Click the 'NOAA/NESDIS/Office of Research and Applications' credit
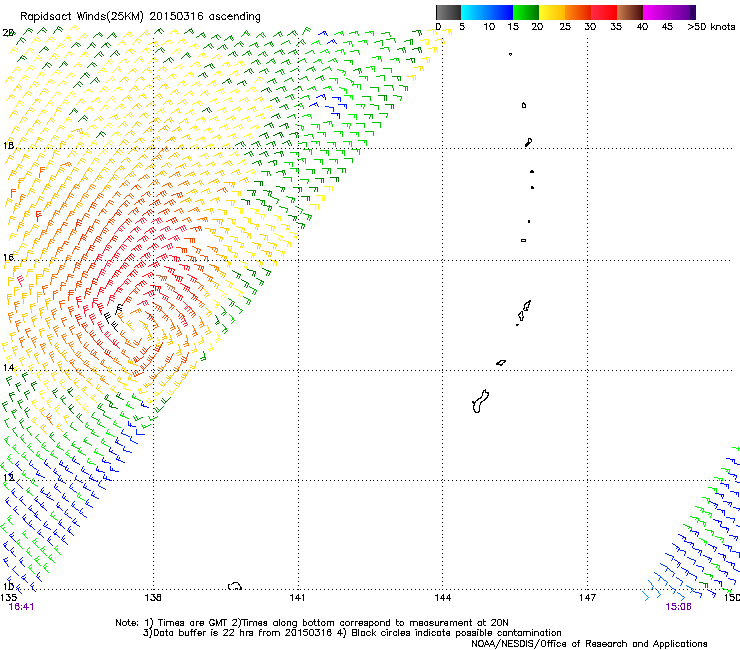 [x=589, y=644]
